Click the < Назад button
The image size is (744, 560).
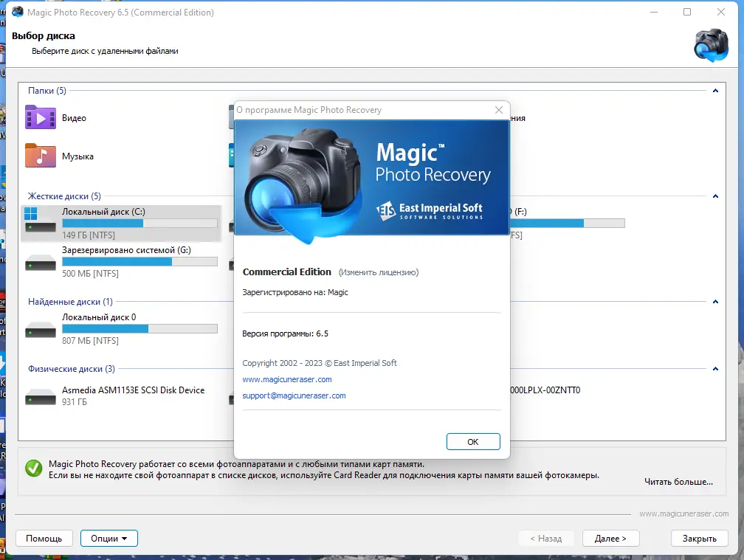pyautogui.click(x=545, y=538)
